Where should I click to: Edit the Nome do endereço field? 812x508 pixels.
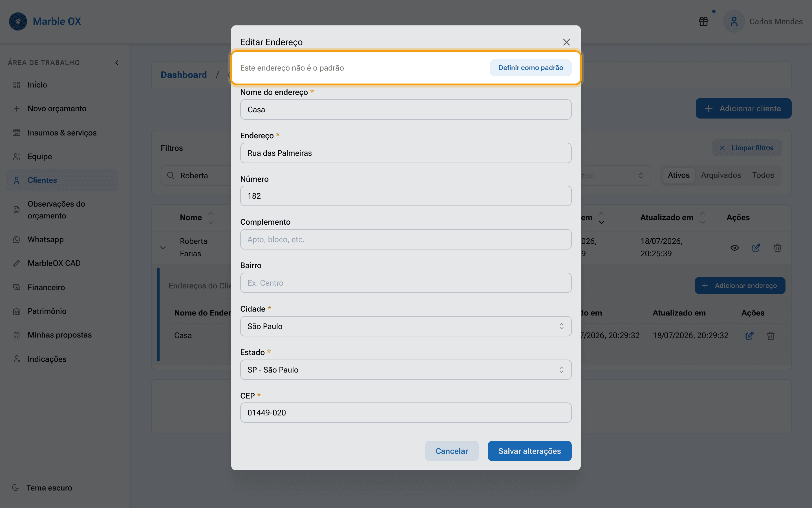pyautogui.click(x=406, y=110)
